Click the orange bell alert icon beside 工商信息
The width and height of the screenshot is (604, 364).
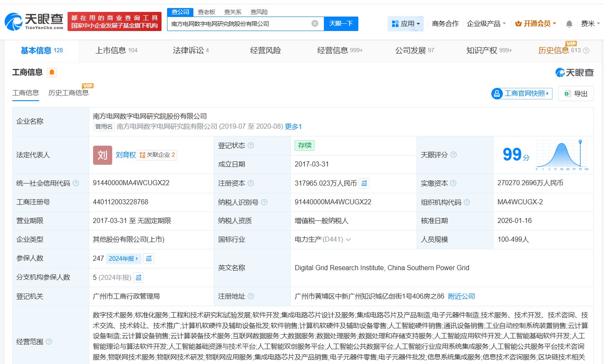pyautogui.click(x=52, y=72)
